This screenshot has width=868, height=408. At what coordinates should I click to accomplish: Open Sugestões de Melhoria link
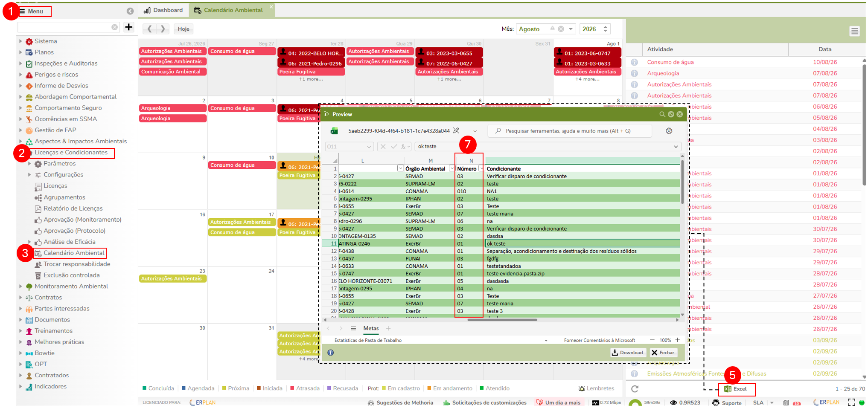click(400, 402)
